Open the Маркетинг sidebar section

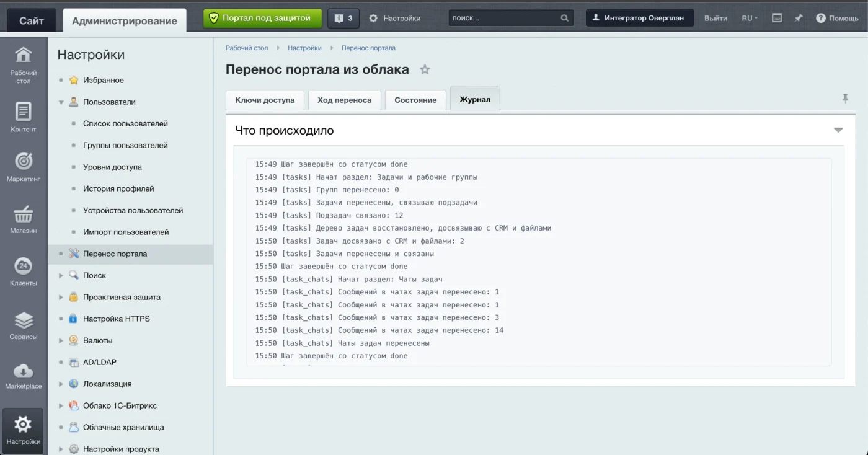tap(23, 167)
